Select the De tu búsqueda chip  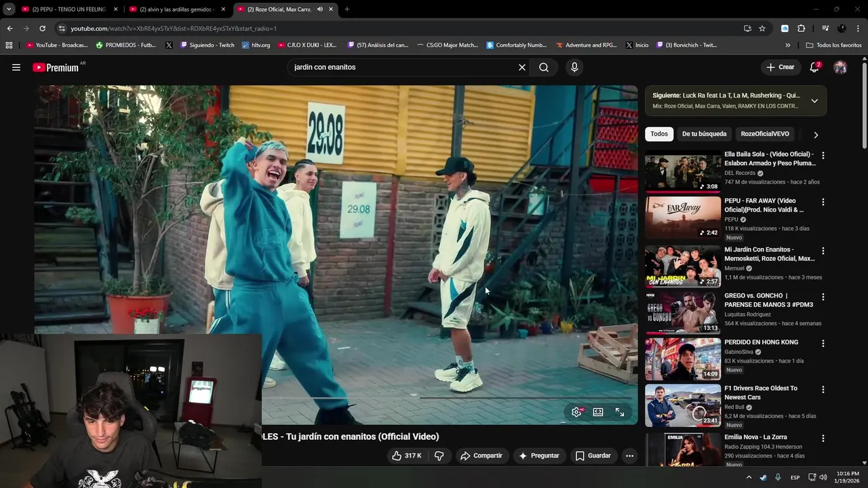[704, 134]
